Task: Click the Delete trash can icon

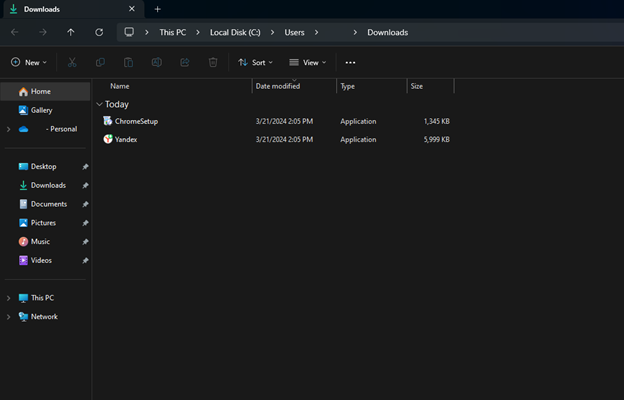Action: click(x=213, y=62)
